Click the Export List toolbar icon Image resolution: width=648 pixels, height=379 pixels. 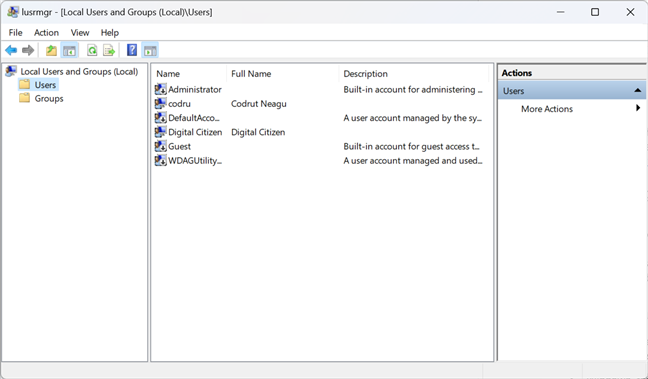109,50
